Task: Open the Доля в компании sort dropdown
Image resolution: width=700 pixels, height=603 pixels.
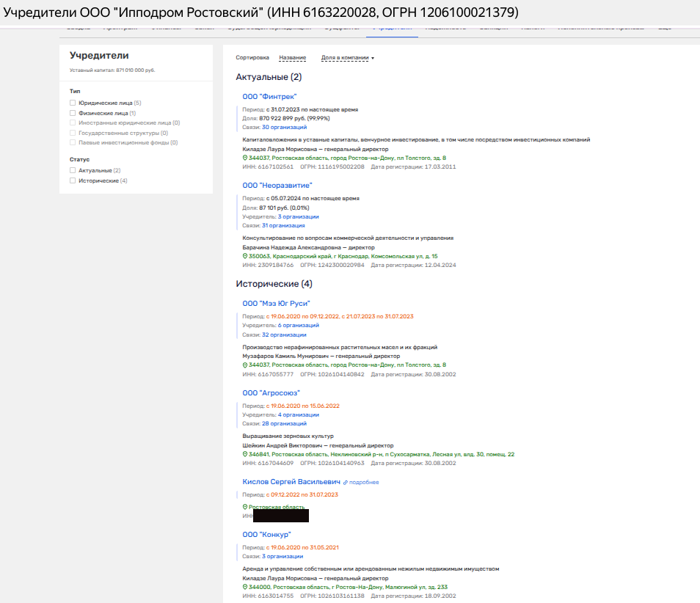Action: 347,57
